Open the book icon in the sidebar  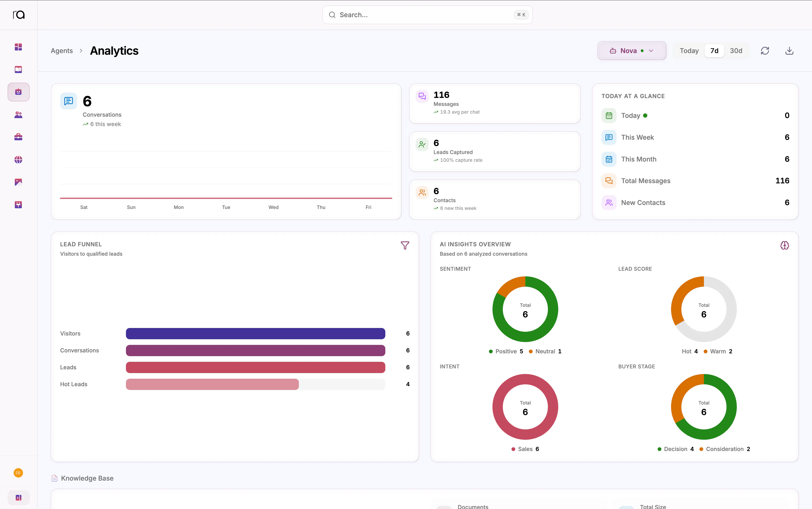[x=19, y=69]
